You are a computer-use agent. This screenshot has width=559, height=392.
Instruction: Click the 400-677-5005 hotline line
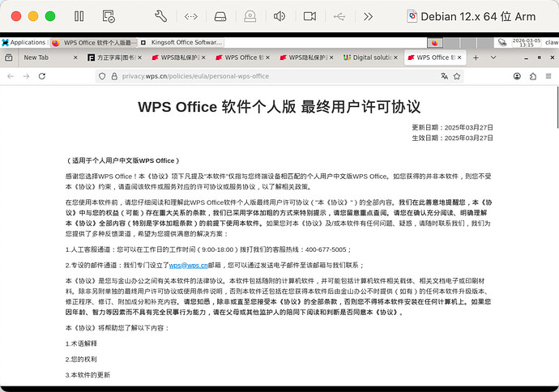click(x=208, y=249)
